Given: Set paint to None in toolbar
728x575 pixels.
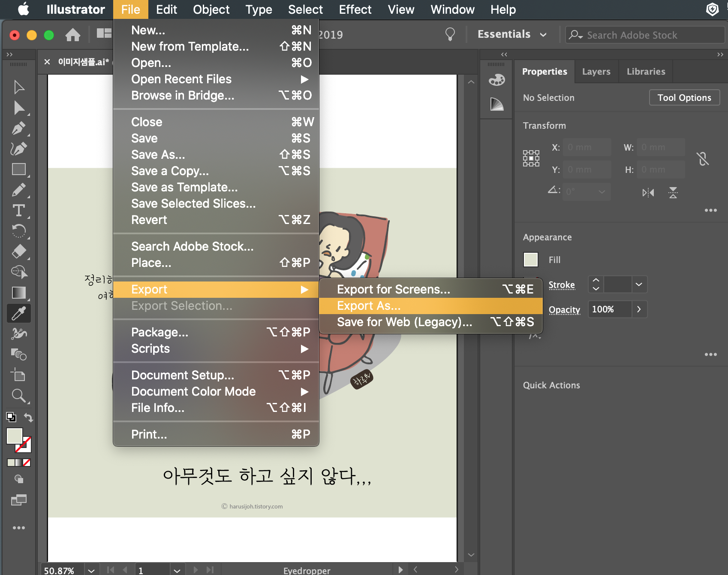Looking at the screenshot, I should coord(27,463).
